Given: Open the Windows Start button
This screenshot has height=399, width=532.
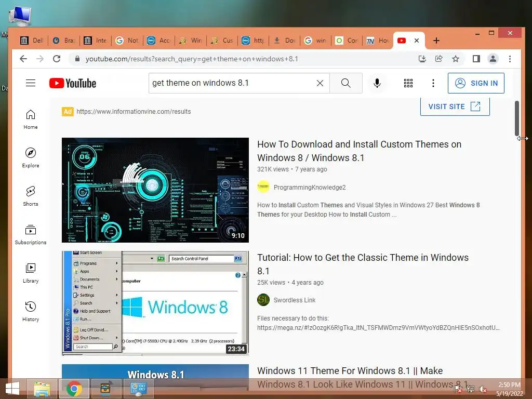Looking at the screenshot, I should tap(12, 389).
